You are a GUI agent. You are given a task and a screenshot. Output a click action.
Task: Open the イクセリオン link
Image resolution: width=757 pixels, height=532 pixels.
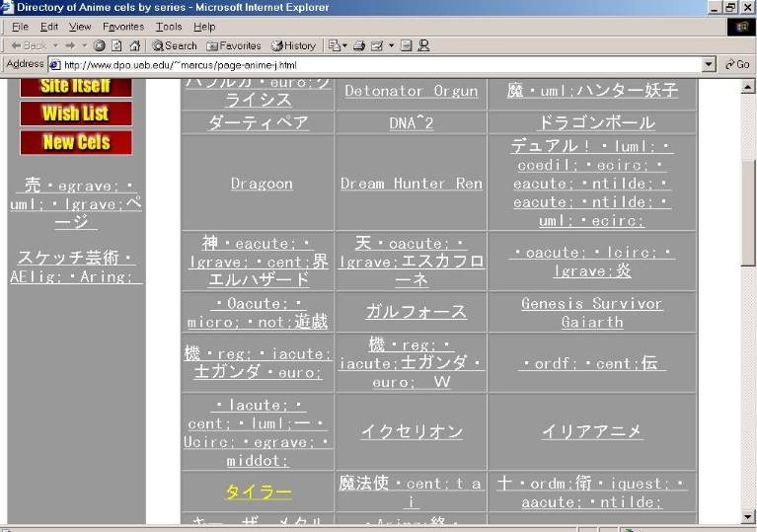[x=412, y=431]
